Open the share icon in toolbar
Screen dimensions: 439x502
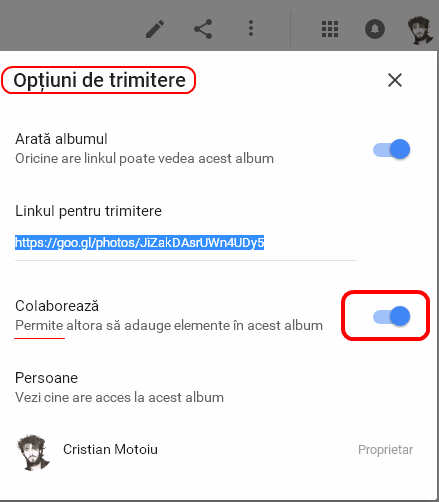click(203, 29)
